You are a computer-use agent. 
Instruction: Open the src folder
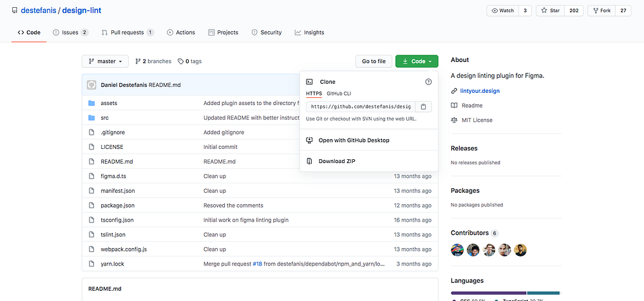point(104,117)
